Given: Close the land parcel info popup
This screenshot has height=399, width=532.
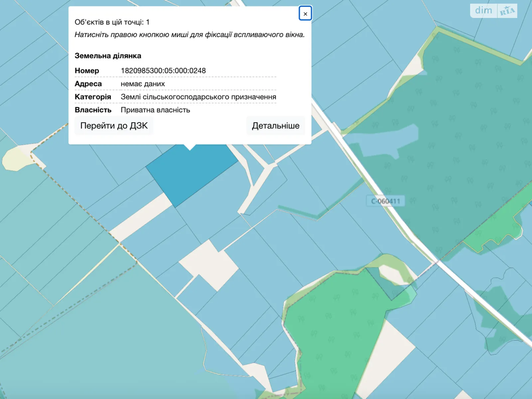Looking at the screenshot, I should 305,14.
